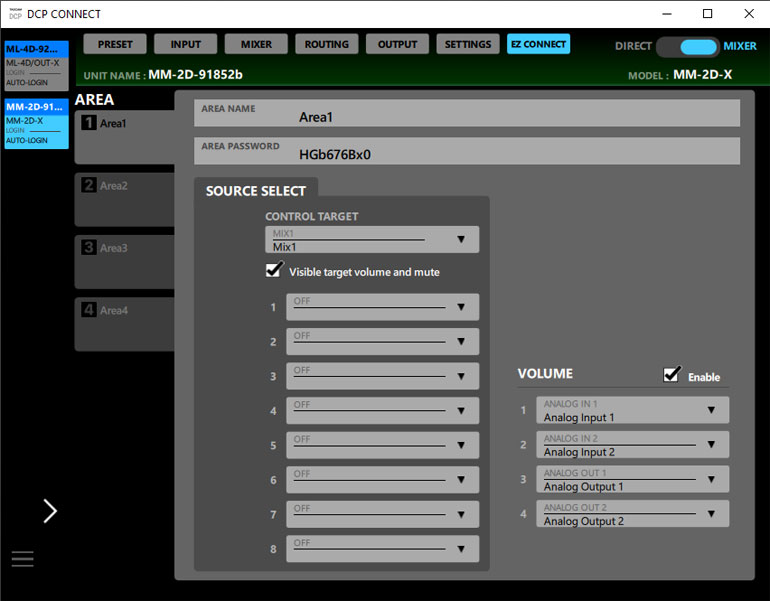This screenshot has height=601, width=770.
Task: Click the AREA NAME field showing Area1
Action: pyautogui.click(x=467, y=113)
